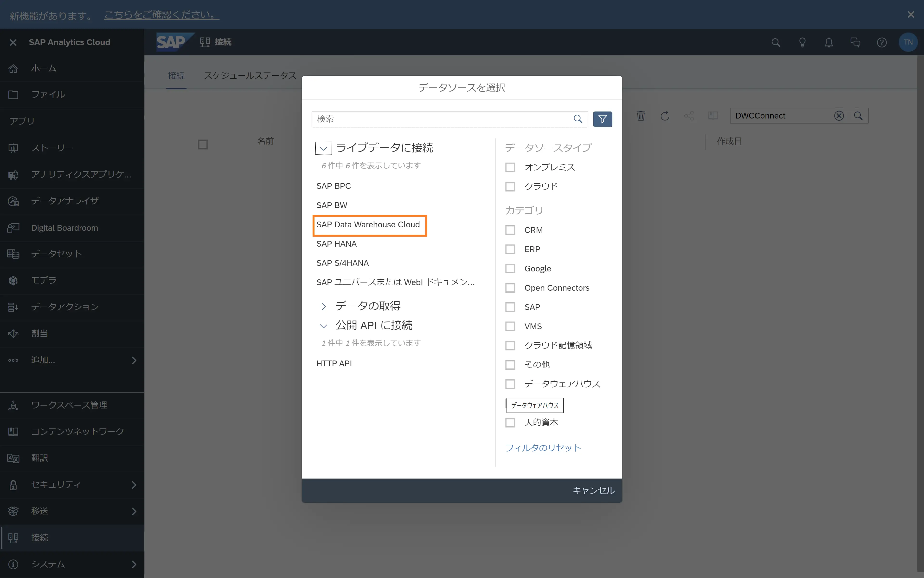The width and height of the screenshot is (924, 578).
Task: Check the クラウド記憶領域 checkbox
Action: 510,346
